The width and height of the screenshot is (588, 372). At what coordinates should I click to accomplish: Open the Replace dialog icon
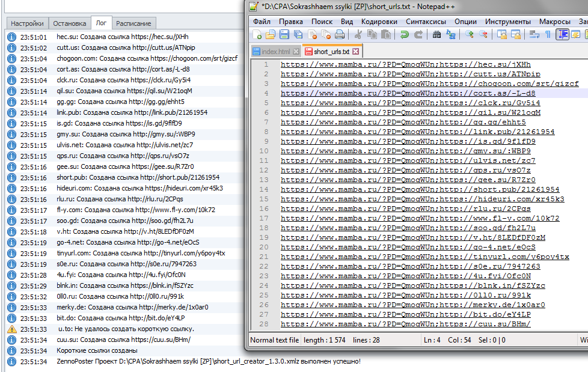[450, 34]
